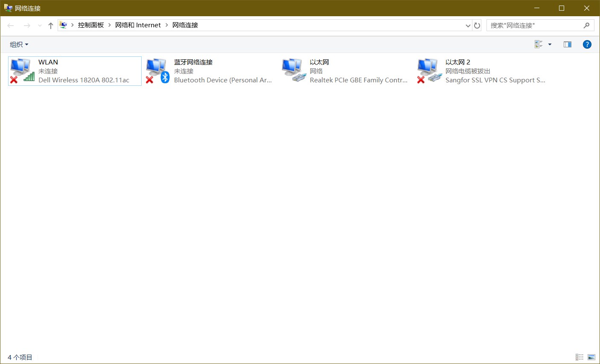The width and height of the screenshot is (600, 364).
Task: Toggle the preview pane icon
Action: [567, 44]
